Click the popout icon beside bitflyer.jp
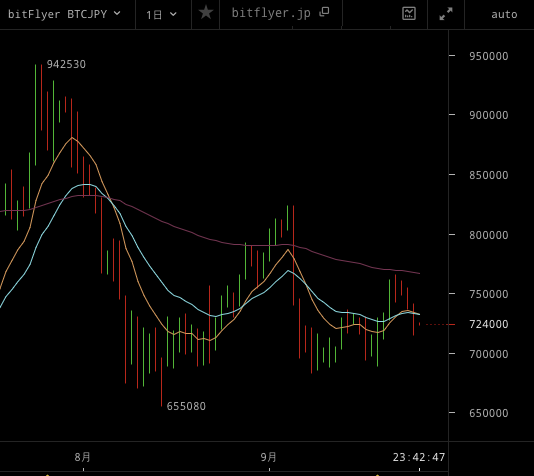534x476 pixels. point(324,12)
